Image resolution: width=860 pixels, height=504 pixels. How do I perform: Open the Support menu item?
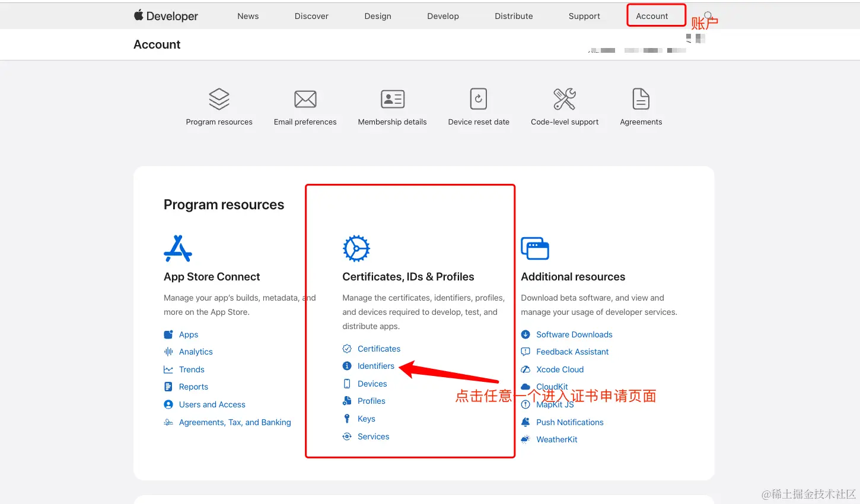coord(584,16)
